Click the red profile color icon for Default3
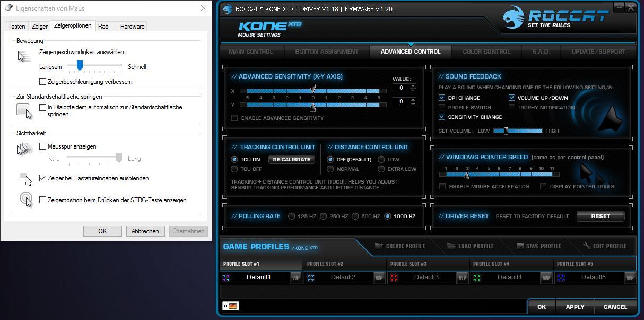644x320 pixels. (394, 278)
